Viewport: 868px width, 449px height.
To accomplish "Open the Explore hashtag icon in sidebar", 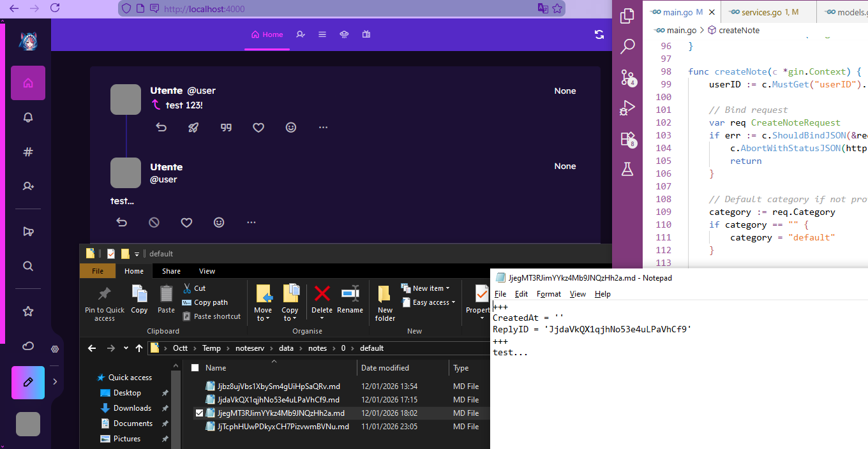I will coord(27,152).
